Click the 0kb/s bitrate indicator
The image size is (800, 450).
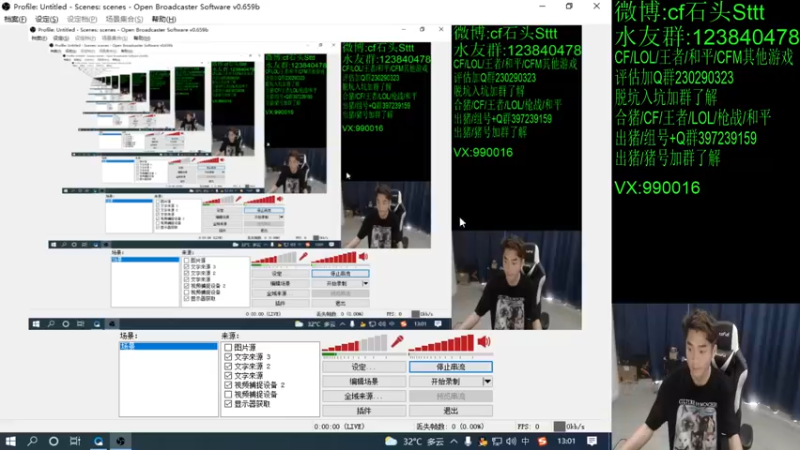click(x=569, y=427)
